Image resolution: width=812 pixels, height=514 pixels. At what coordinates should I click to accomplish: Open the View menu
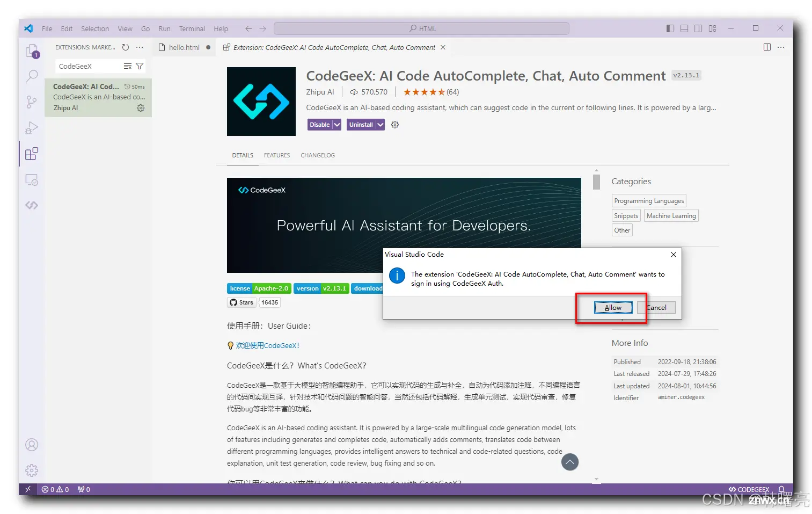click(125, 28)
